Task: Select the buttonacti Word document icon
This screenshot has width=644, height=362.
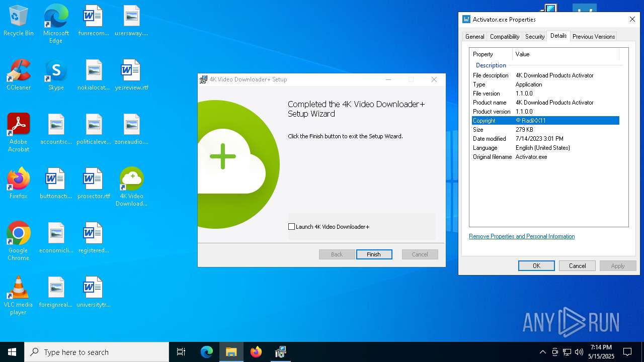Action: coord(56,184)
